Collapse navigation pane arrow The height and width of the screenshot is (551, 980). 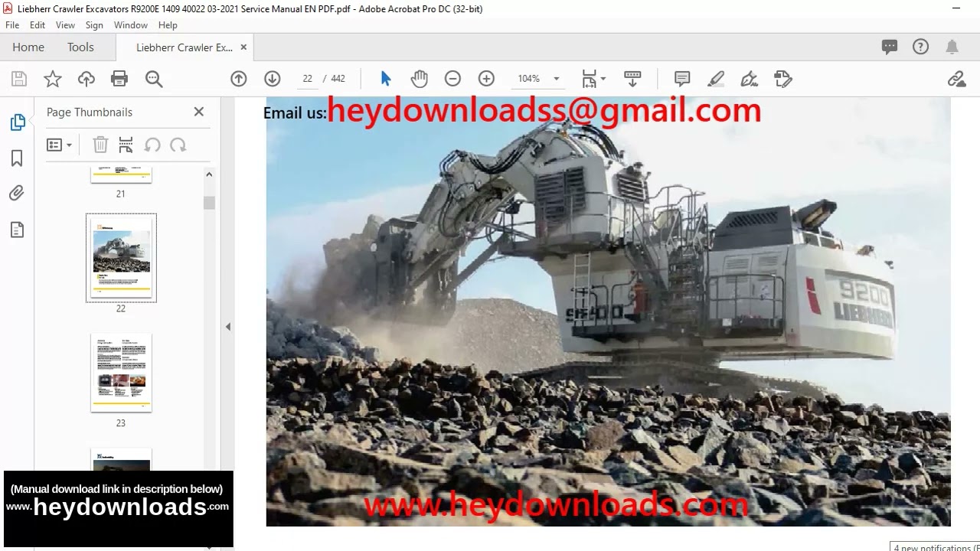click(x=227, y=327)
